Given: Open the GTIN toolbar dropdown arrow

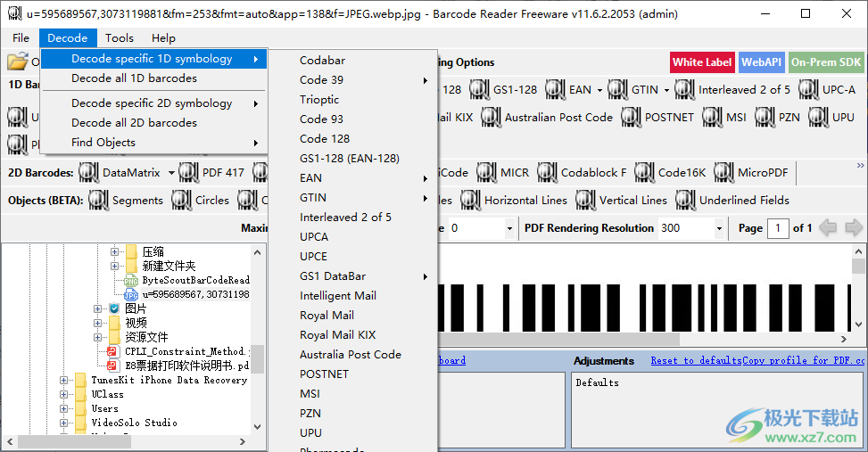Looking at the screenshot, I should point(666,90).
